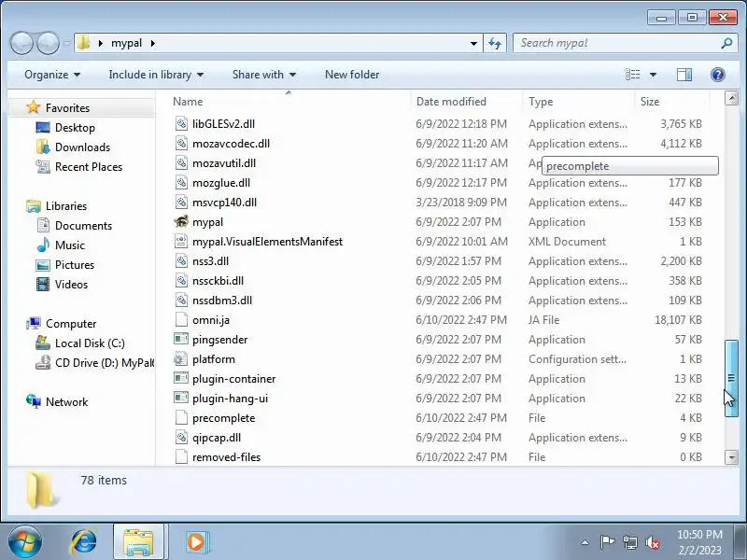Click the nss3.dll file icon

pos(181,261)
